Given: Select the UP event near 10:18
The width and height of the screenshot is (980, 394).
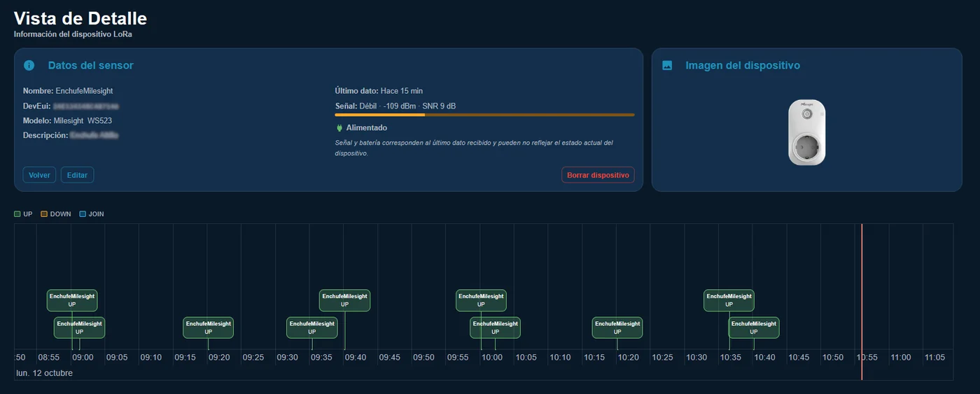Looking at the screenshot, I should [617, 328].
